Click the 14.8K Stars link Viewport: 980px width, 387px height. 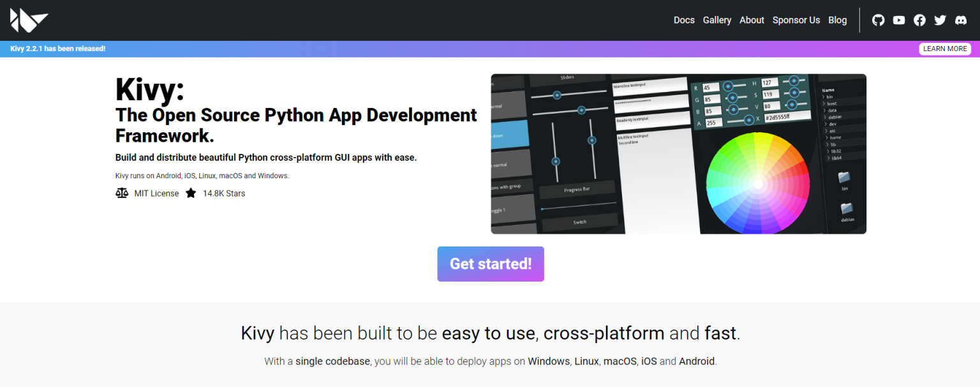[224, 193]
